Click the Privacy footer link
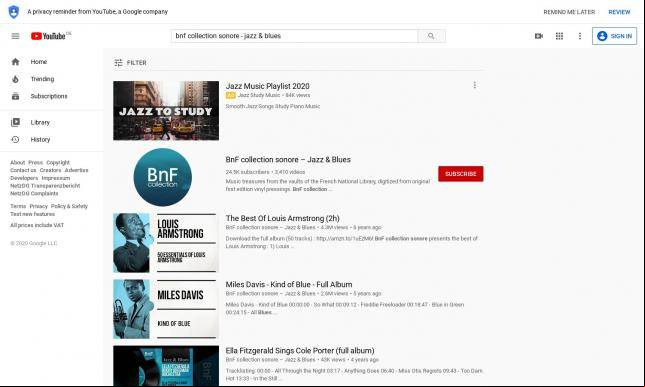Image resolution: width=645 pixels, height=387 pixels. coord(39,206)
